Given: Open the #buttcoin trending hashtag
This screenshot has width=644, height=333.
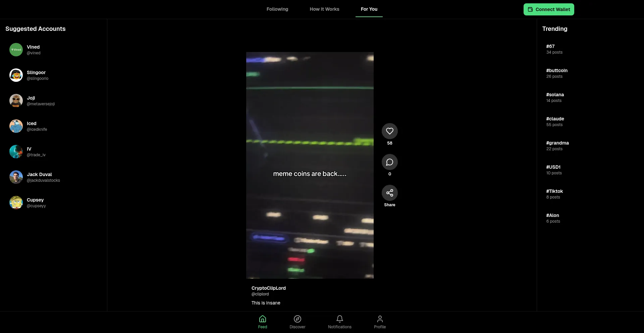Looking at the screenshot, I should coord(557,70).
